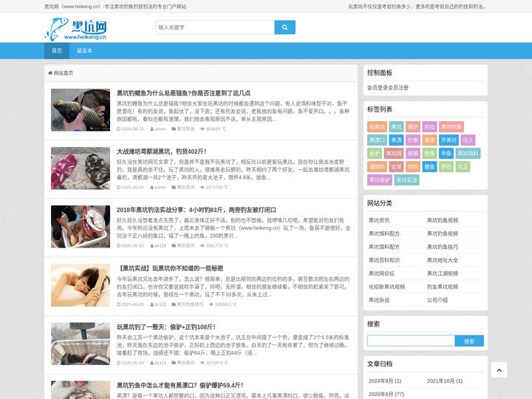Open the 2024年8月 (1) archive

tap(385, 381)
